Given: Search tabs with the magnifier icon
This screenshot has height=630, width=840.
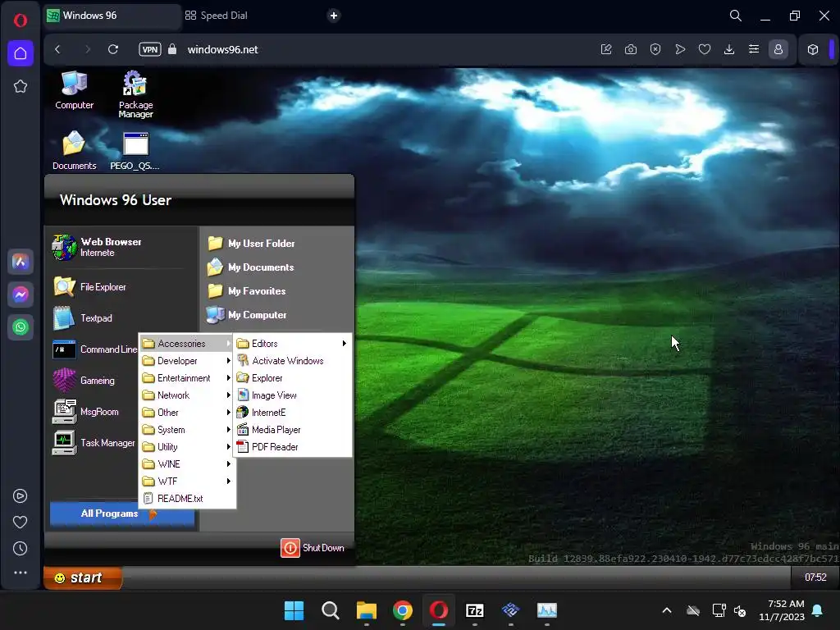Looking at the screenshot, I should tap(736, 16).
